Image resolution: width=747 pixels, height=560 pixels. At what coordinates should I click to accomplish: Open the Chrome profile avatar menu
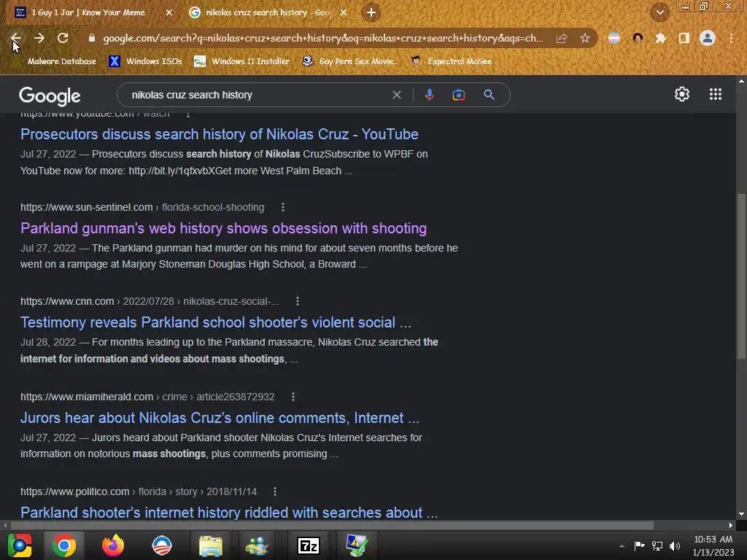click(708, 38)
